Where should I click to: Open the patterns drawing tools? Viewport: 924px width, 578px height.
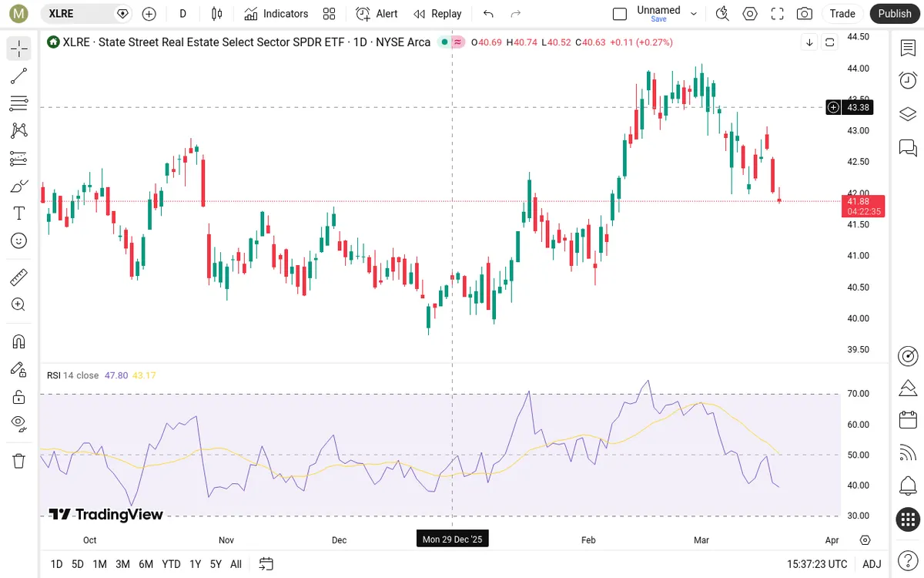click(x=19, y=131)
